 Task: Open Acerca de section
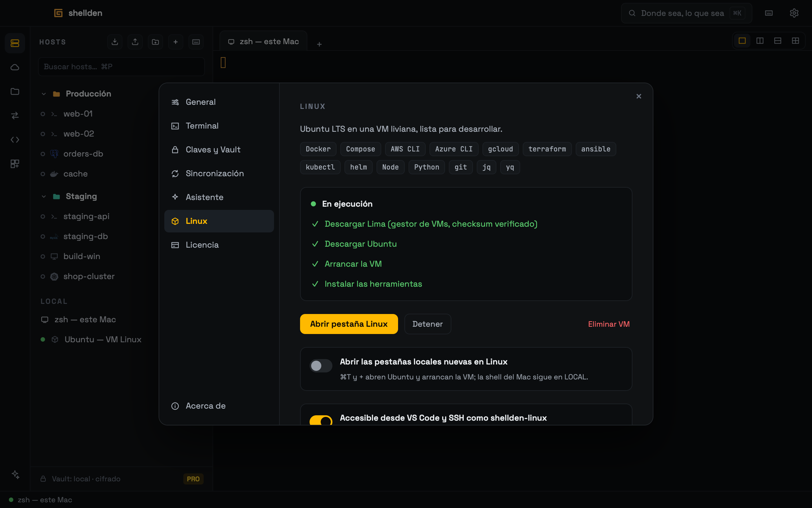click(x=219, y=406)
